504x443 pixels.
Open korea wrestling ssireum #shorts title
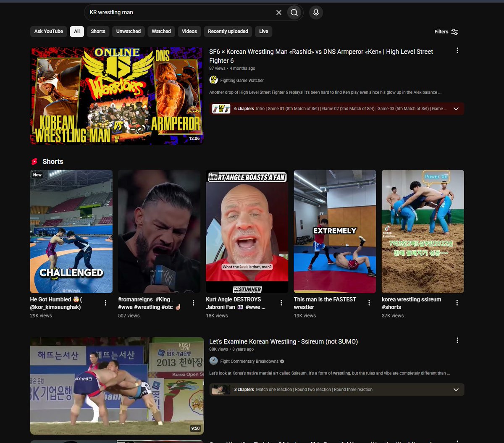[412, 303]
